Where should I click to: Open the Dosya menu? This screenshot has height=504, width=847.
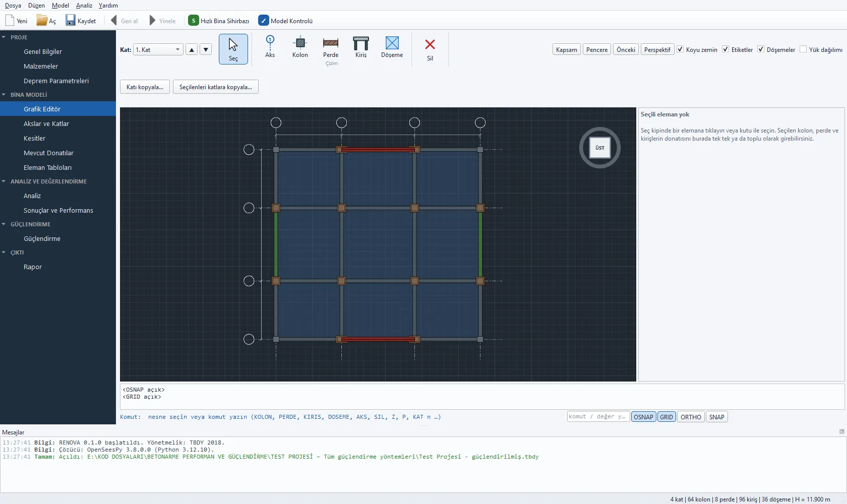click(13, 6)
